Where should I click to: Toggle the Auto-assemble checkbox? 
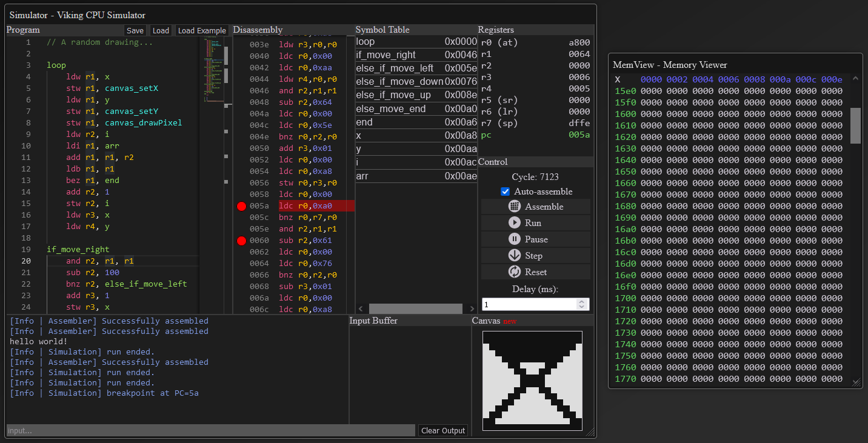click(x=505, y=192)
